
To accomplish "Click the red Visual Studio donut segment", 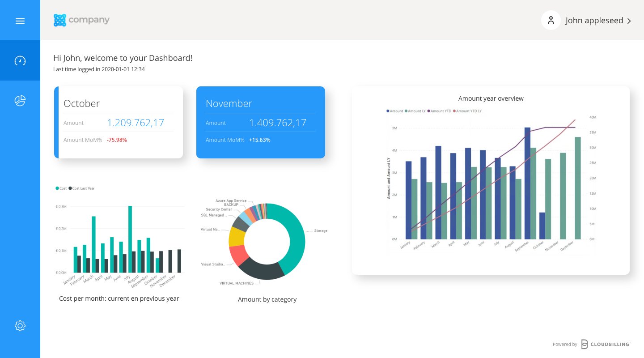I will 238,255.
